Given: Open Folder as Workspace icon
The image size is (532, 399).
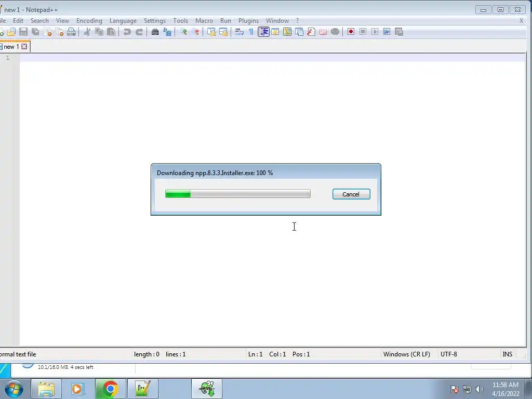Looking at the screenshot, I should (323, 32).
